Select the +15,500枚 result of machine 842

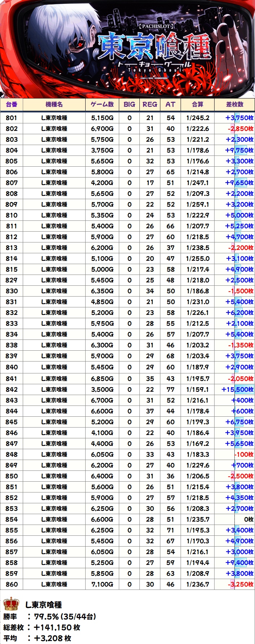238,389
